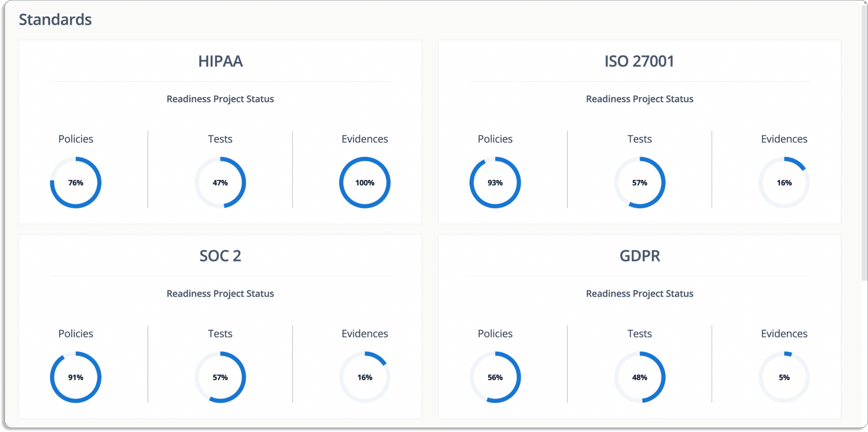The image size is (868, 432).
Task: Click the Policies label in ISO 27001 card
Action: pos(495,139)
